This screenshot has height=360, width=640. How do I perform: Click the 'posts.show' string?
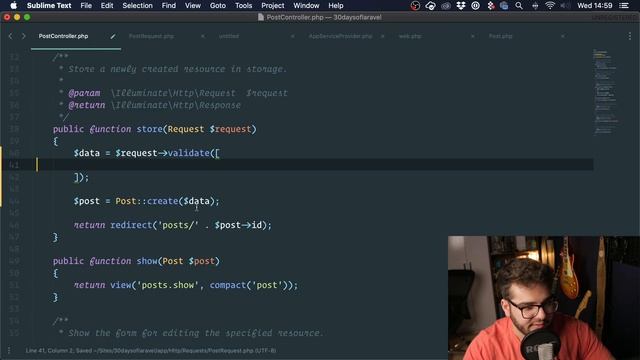pos(167,285)
